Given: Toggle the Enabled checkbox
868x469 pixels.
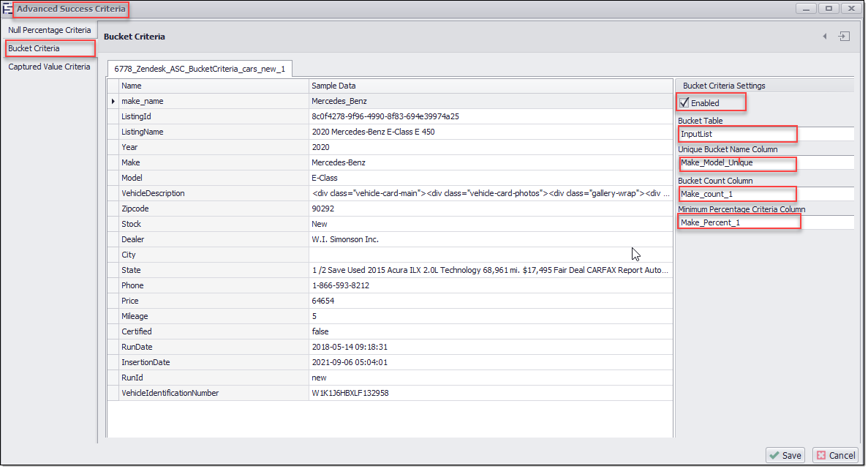Looking at the screenshot, I should 684,103.
